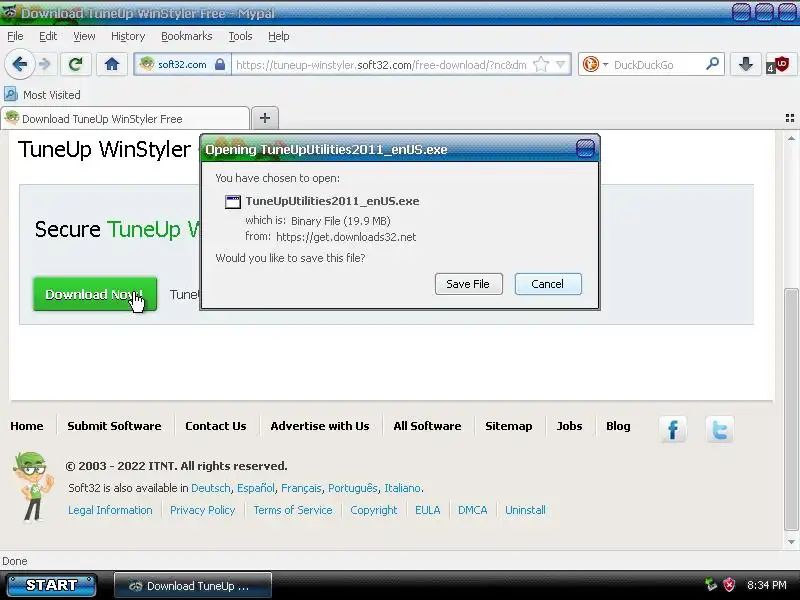Open the Home page icon
The image size is (800, 600).
[x=112, y=64]
